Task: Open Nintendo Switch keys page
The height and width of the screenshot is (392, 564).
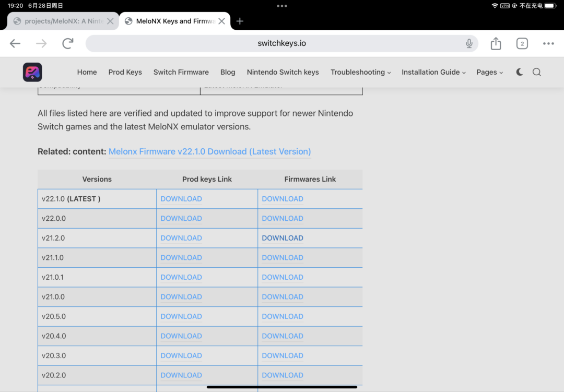Action: pos(283,72)
